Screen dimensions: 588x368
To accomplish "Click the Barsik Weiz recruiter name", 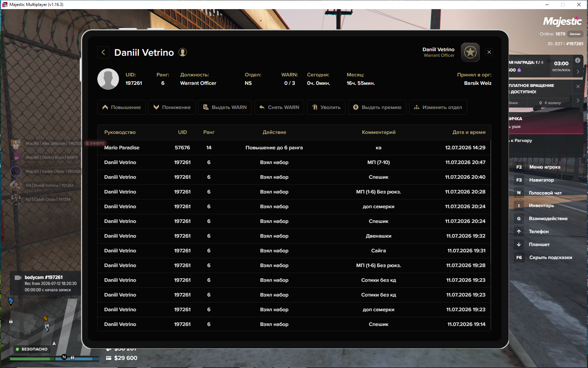I will coord(478,83).
